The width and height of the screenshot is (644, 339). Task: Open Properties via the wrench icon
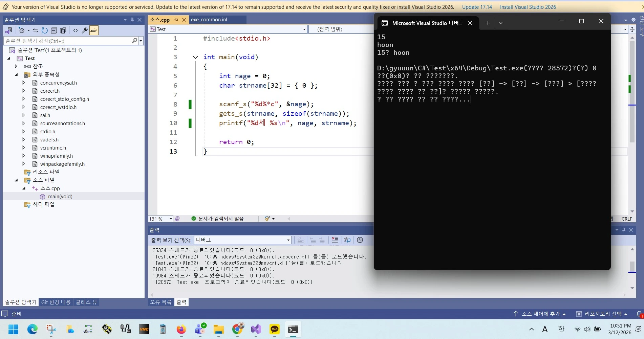[x=85, y=30]
